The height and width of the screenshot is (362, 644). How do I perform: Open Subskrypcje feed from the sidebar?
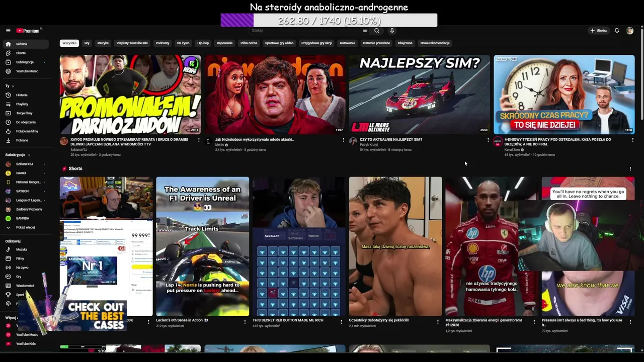coord(25,62)
